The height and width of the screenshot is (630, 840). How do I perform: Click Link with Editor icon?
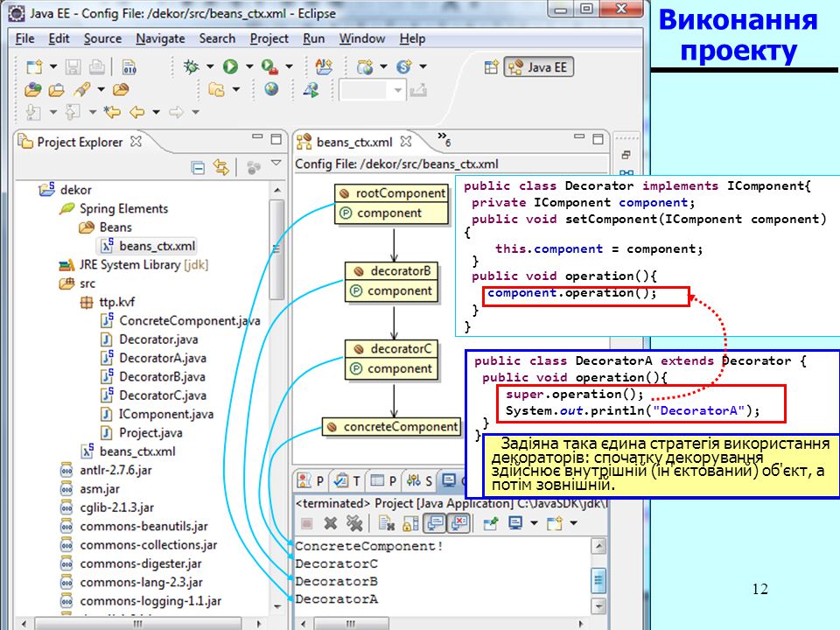click(x=220, y=167)
